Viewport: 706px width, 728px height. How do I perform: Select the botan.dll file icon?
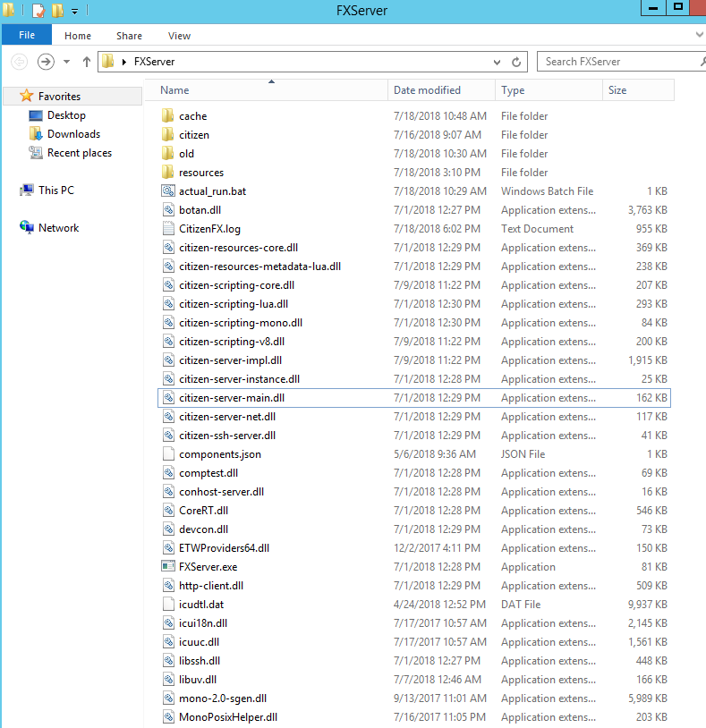[168, 210]
